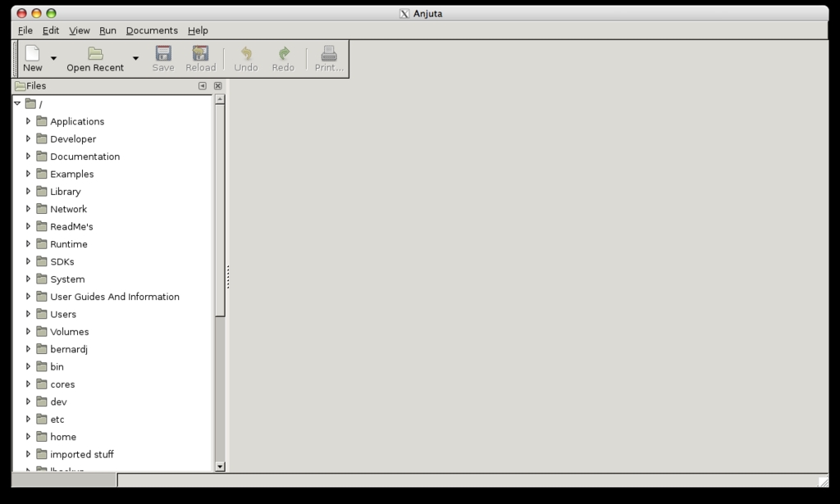Click the New file toolbar icon
This screenshot has width=840, height=504.
[x=32, y=54]
